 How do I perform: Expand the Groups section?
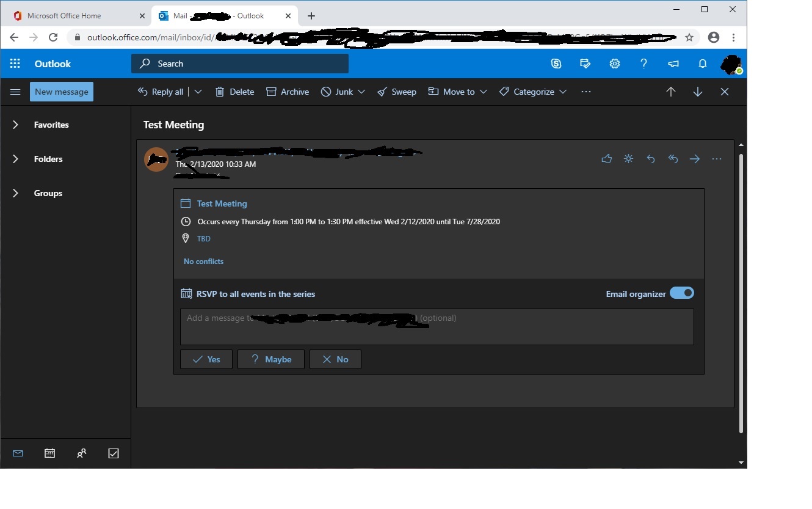15,193
